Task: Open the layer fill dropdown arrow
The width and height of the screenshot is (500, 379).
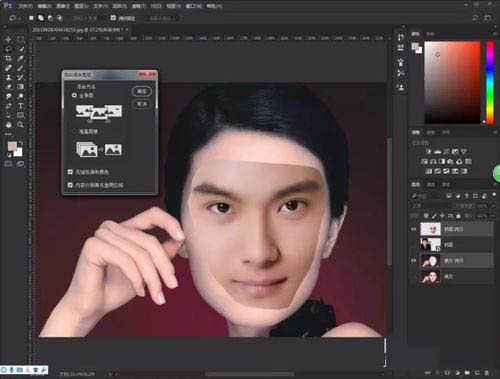Action: point(493,216)
